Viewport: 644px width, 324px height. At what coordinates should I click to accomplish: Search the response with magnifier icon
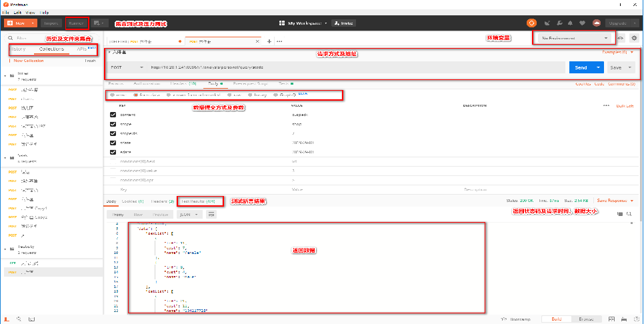point(629,214)
